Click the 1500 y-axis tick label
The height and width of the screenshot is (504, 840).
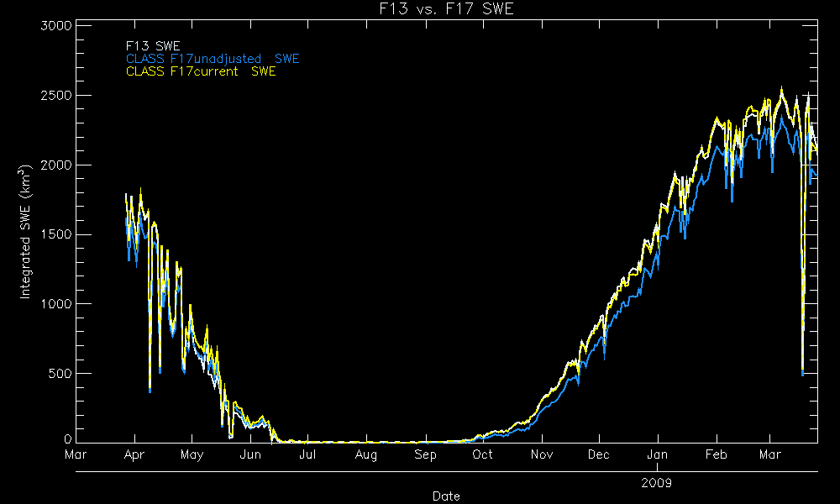(x=55, y=234)
